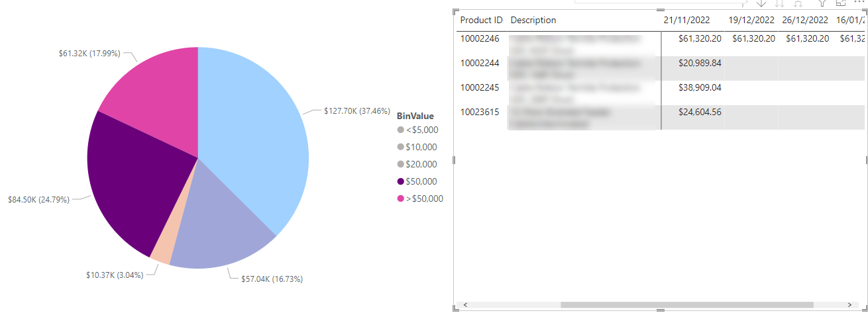Click the $10,000 legend item
The image size is (868, 315).
[x=416, y=147]
